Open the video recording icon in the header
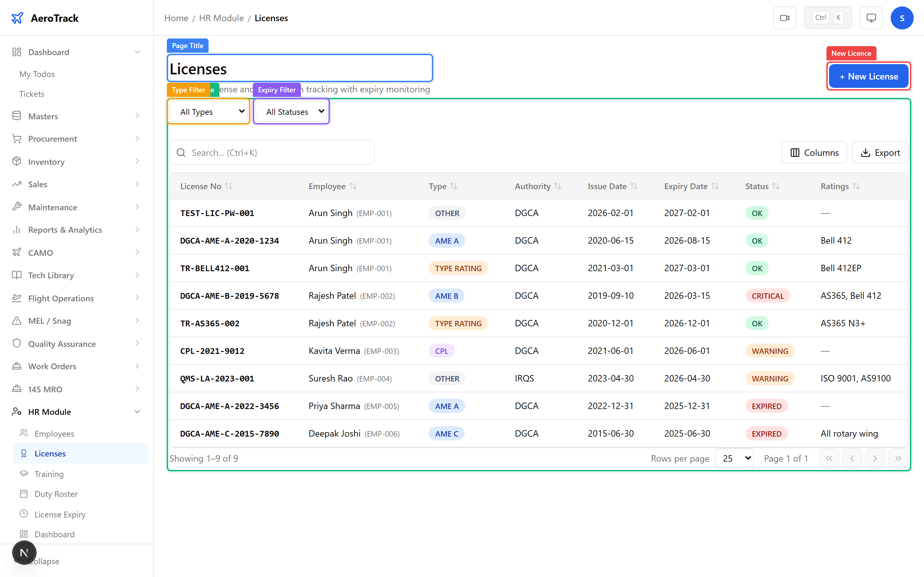The height and width of the screenshot is (577, 924). tap(785, 18)
